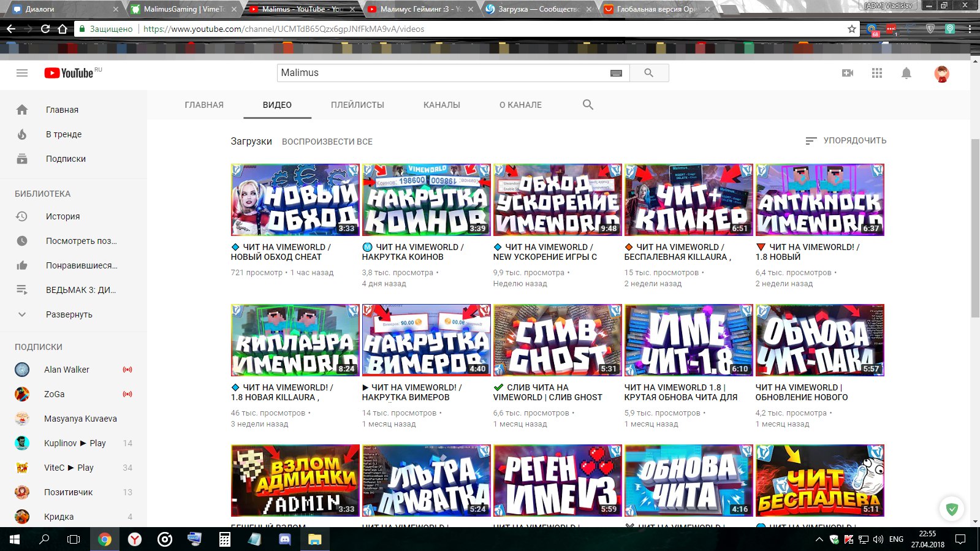This screenshot has width=980, height=551.
Task: Open title НАКРУТКА ВИМЕРОВ video link
Action: [412, 392]
